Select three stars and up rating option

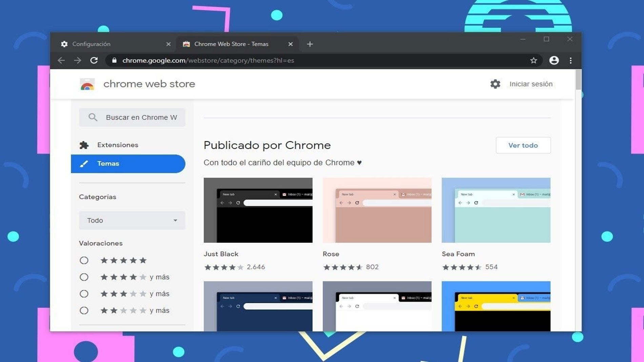(84, 294)
